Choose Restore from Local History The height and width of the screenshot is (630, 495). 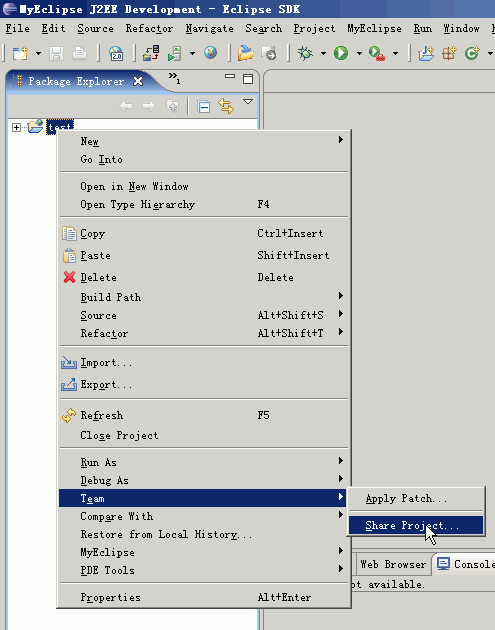coord(204,534)
